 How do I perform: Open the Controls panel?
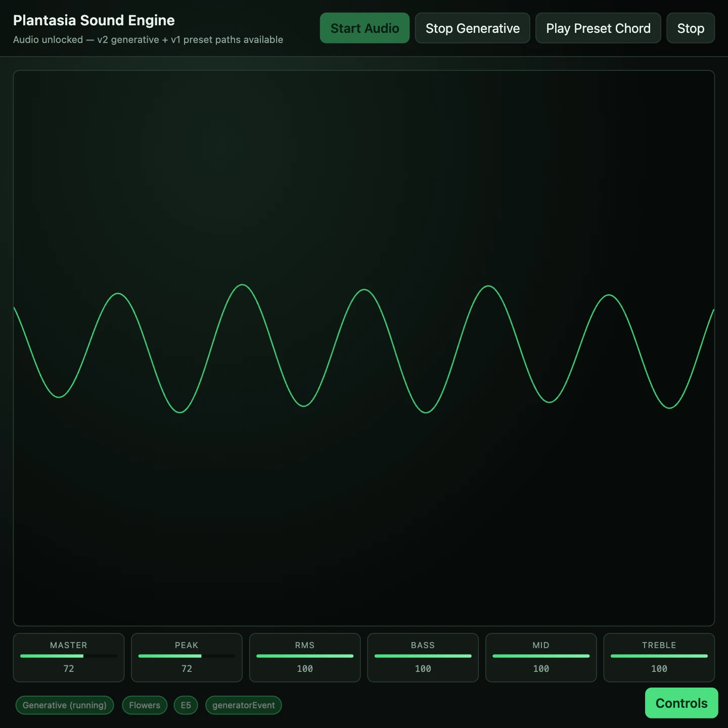(681, 703)
